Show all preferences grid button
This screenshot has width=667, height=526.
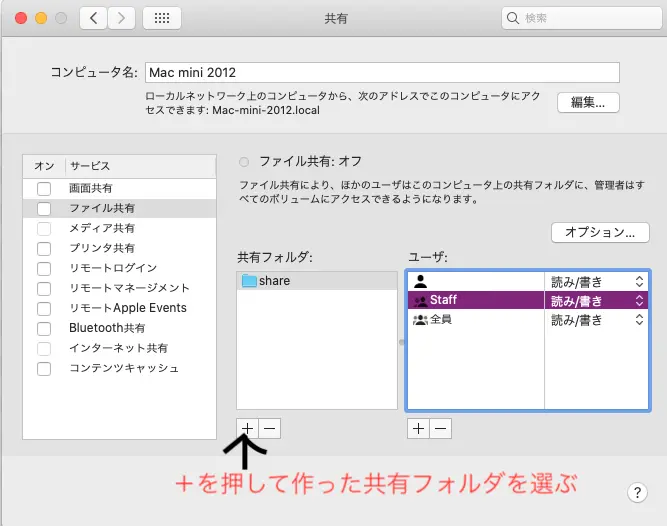[x=162, y=18]
